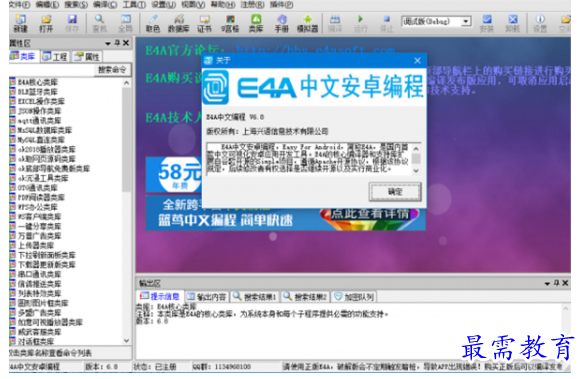The image size is (583, 379).
Task: Open the 数据库 database tool
Action: [x=179, y=23]
